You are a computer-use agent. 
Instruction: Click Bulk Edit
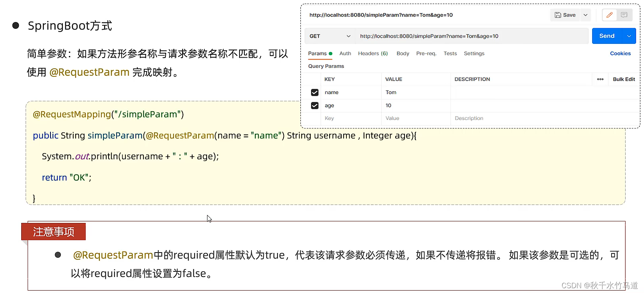[624, 79]
